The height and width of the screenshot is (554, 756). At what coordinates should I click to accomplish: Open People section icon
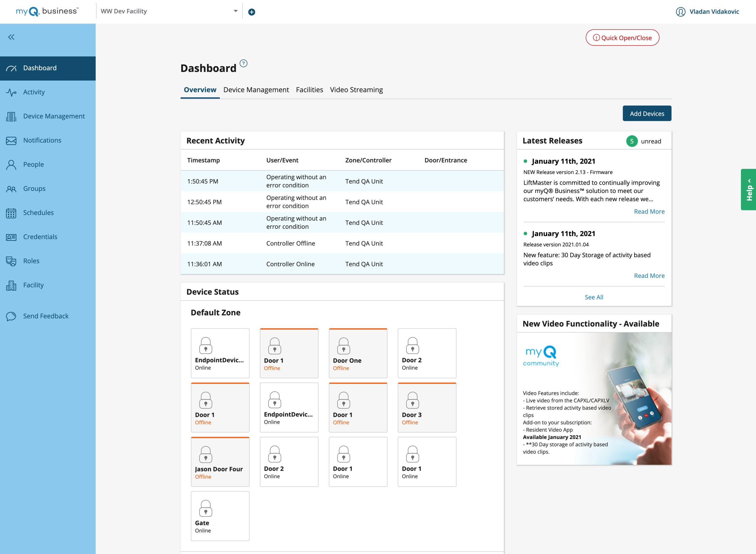(x=11, y=165)
